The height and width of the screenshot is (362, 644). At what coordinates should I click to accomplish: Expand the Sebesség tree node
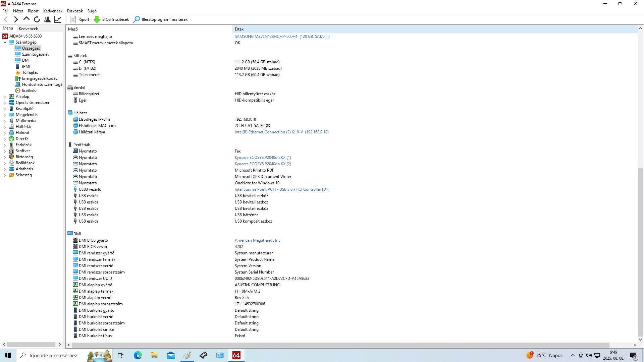(x=5, y=175)
